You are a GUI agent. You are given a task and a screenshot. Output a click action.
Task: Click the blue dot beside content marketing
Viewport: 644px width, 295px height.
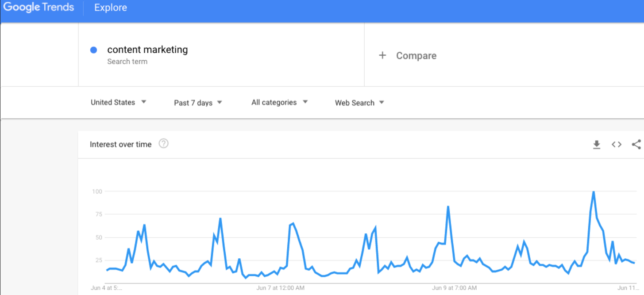pyautogui.click(x=93, y=50)
